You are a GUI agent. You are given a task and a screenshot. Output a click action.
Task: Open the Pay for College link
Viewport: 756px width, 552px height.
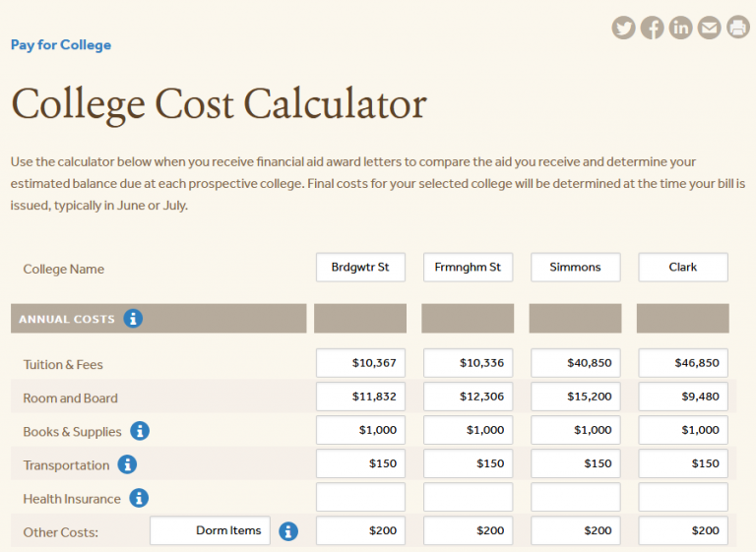point(61,45)
